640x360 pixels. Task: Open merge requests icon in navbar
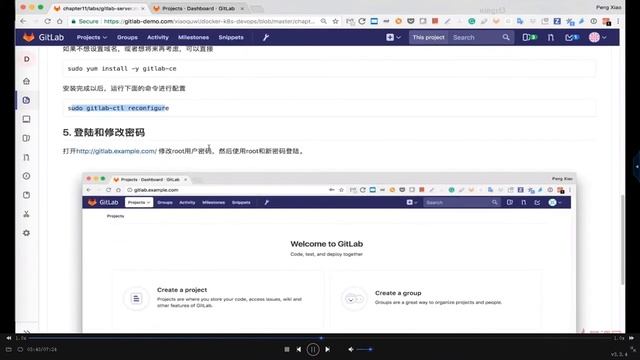tap(551, 37)
